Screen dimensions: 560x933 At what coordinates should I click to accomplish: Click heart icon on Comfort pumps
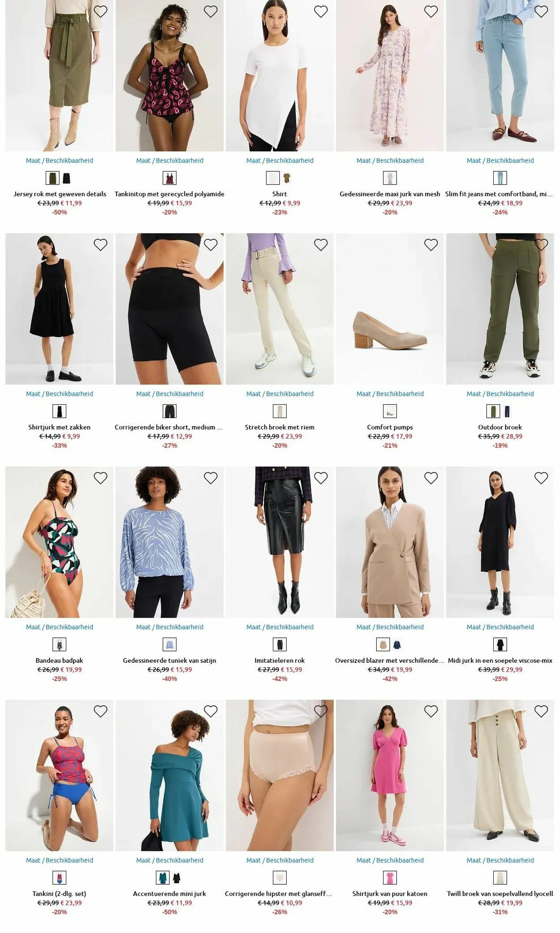point(431,245)
